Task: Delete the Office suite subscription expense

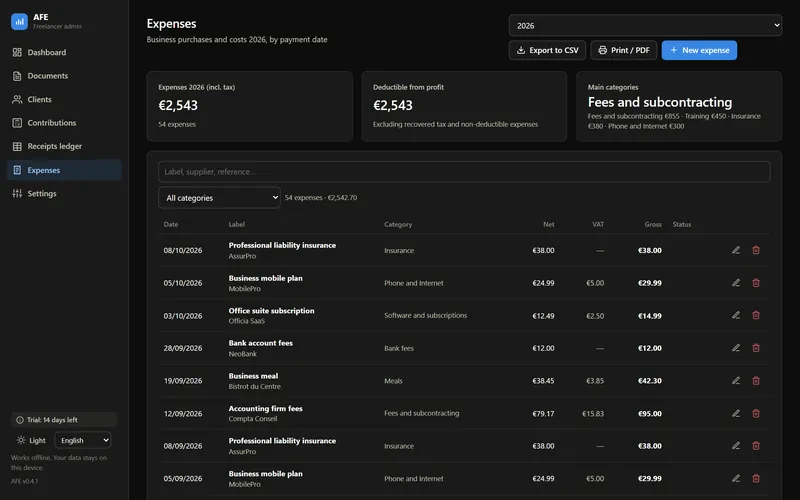Action: [x=756, y=315]
